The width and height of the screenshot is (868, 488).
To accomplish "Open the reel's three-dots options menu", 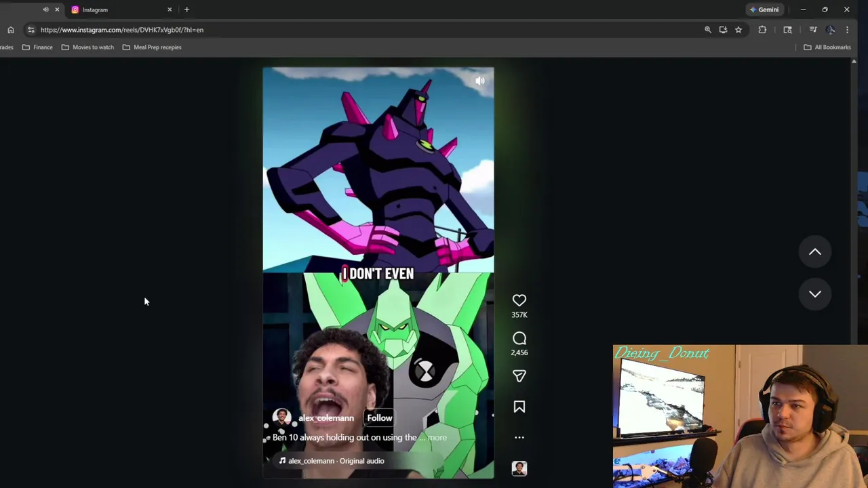I will coord(519,437).
